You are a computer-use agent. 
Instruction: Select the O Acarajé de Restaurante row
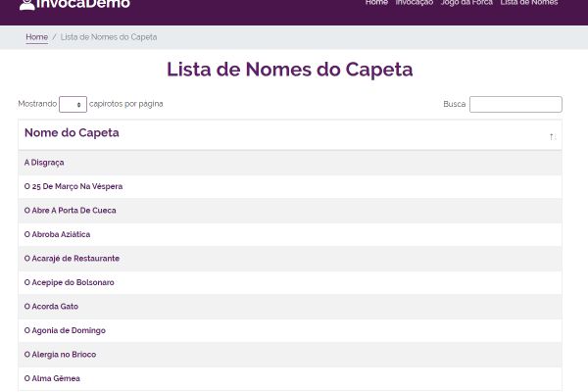point(290,259)
